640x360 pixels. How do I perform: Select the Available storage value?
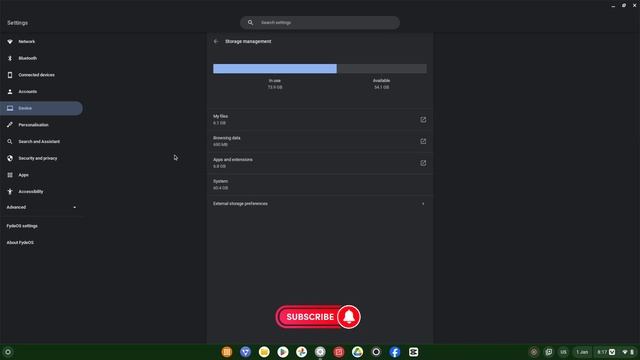click(381, 87)
